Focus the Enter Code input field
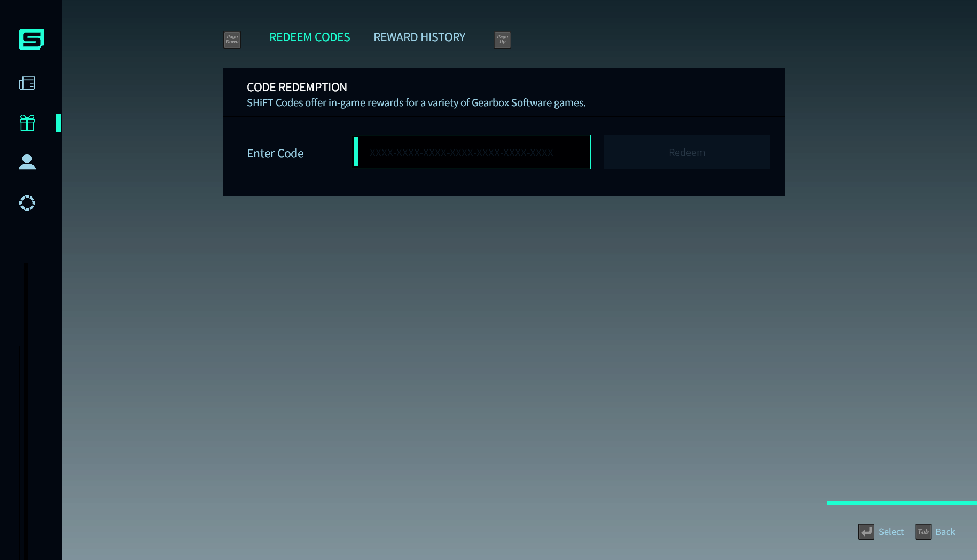Viewport: 977px width, 560px height. (x=470, y=152)
